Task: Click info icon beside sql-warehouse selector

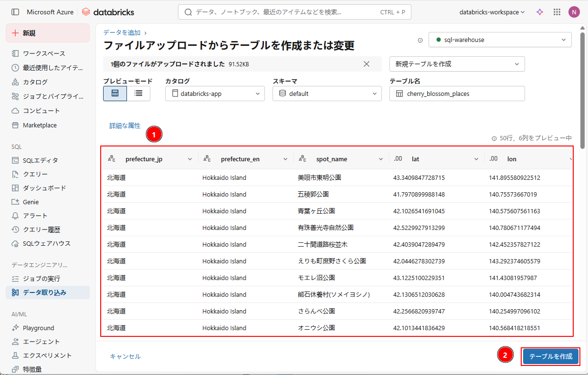Action: (420, 40)
